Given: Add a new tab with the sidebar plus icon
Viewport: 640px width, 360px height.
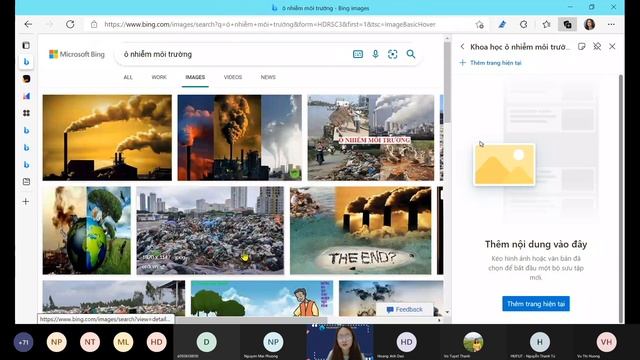Looking at the screenshot, I should click(26, 202).
